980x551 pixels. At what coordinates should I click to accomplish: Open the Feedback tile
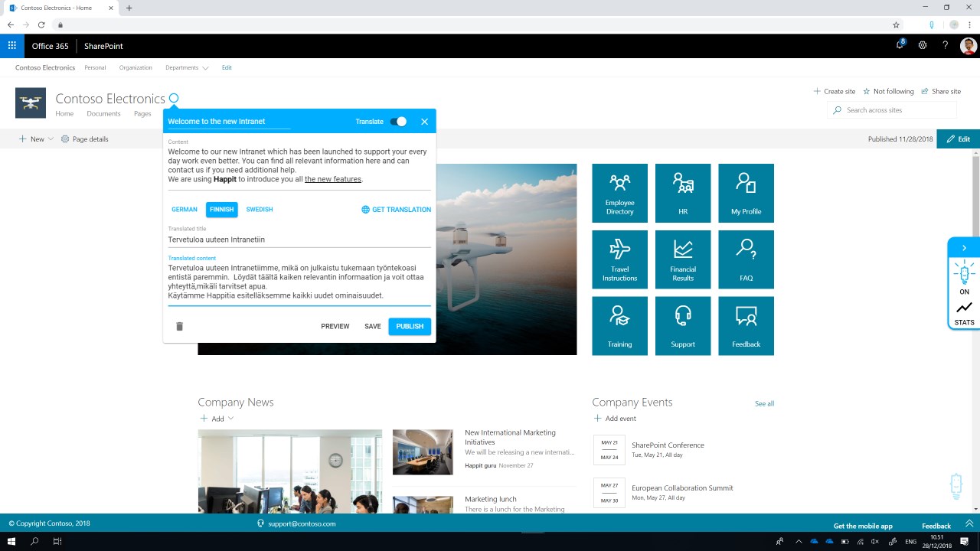coord(746,326)
